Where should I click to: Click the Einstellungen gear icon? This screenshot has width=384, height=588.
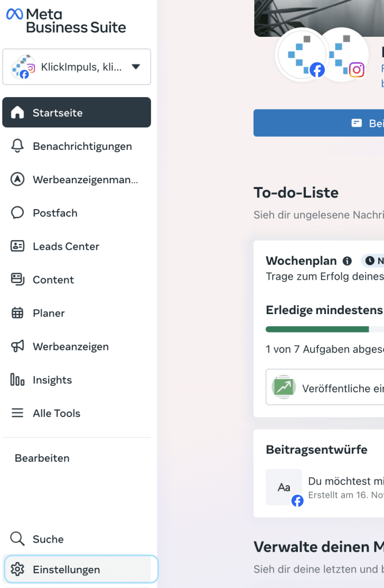point(18,570)
